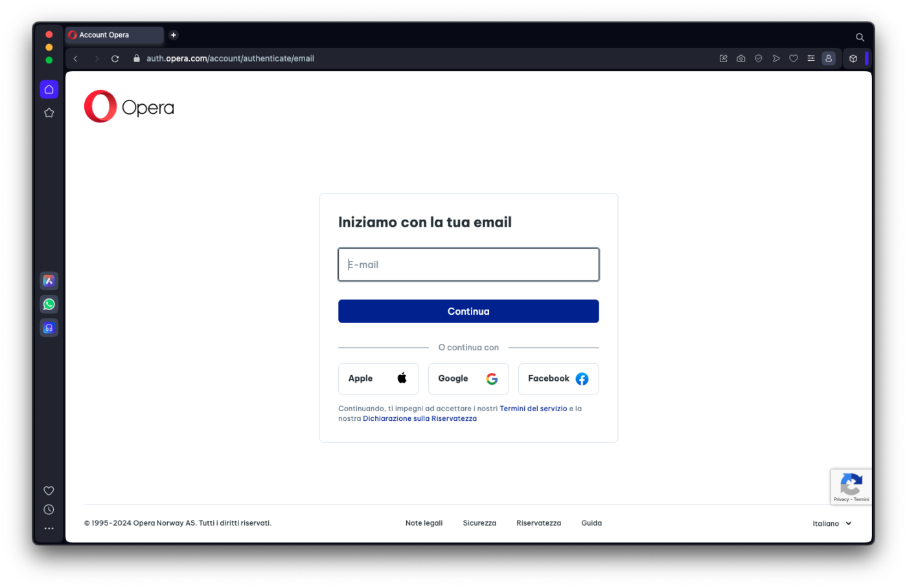Click the E-mail input field

coord(468,264)
